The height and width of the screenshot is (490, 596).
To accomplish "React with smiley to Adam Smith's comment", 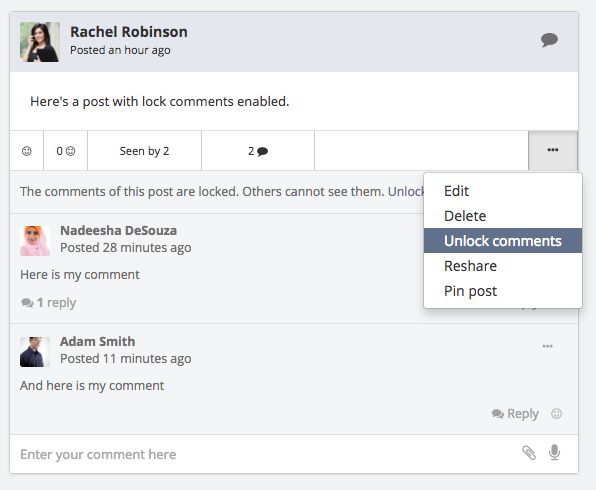I will (x=556, y=414).
